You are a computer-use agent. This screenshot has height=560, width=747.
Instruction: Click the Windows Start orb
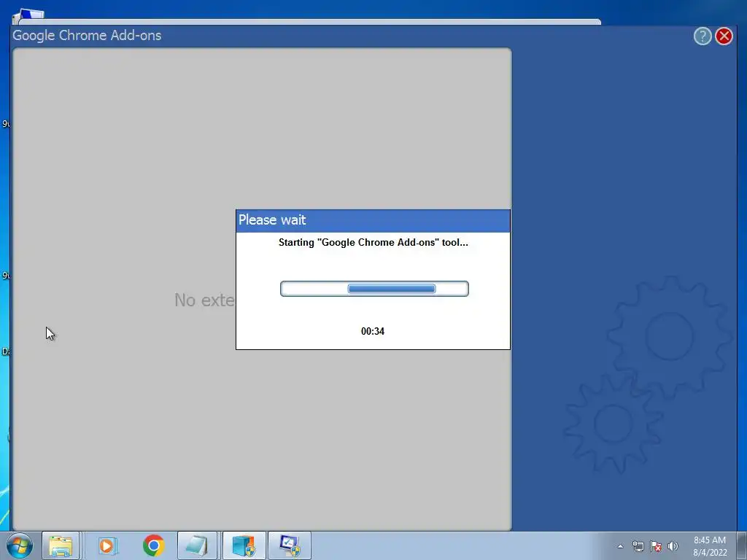(x=20, y=545)
